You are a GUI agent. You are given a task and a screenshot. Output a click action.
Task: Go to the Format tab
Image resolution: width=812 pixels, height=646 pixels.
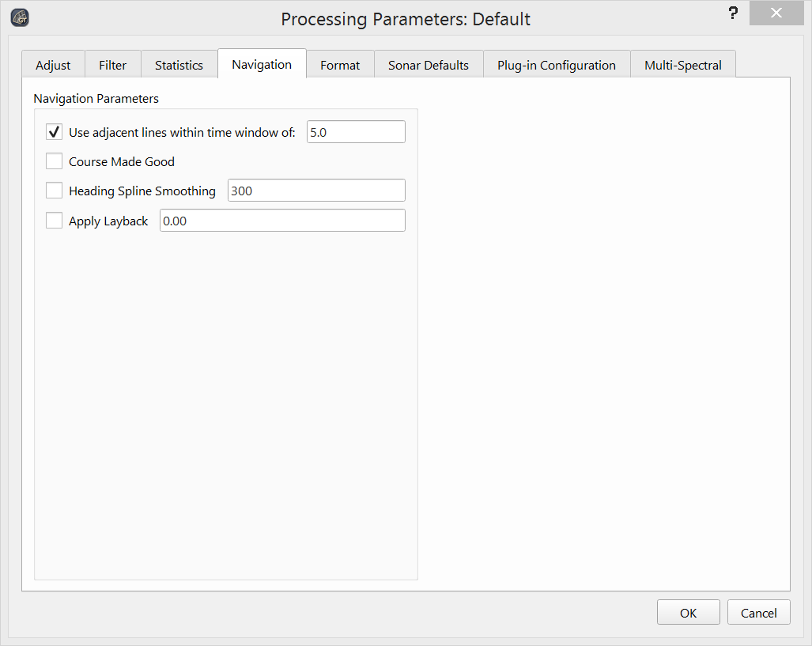tap(340, 65)
